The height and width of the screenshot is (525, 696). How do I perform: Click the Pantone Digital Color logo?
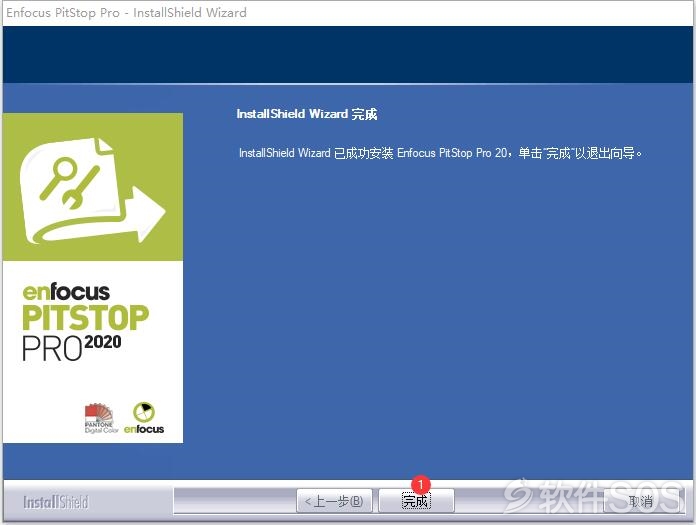click(x=101, y=418)
